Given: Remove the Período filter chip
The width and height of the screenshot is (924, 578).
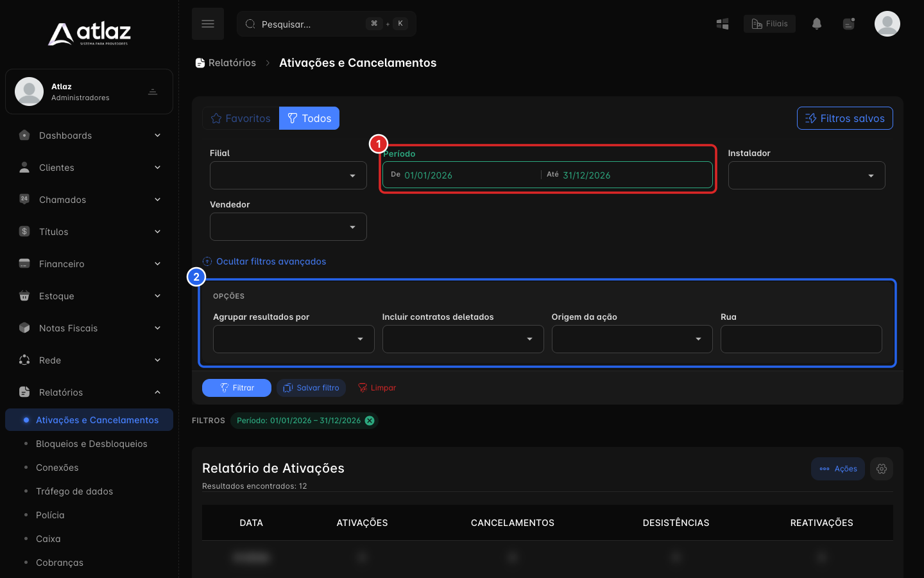Looking at the screenshot, I should pyautogui.click(x=370, y=421).
